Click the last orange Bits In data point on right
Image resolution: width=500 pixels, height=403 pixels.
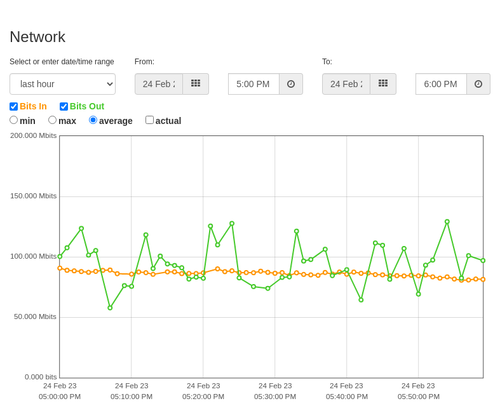point(483,279)
